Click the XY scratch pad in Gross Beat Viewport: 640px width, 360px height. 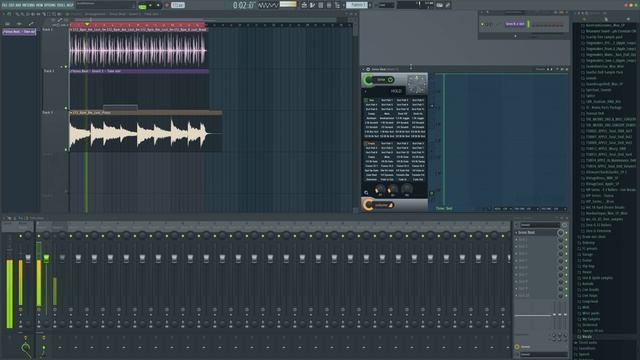click(417, 84)
